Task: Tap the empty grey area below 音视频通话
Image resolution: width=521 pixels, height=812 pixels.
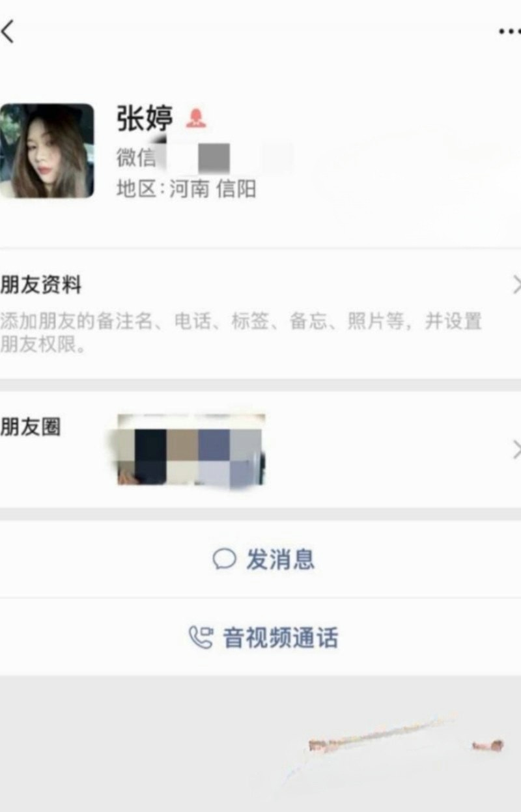Action: coord(260,744)
